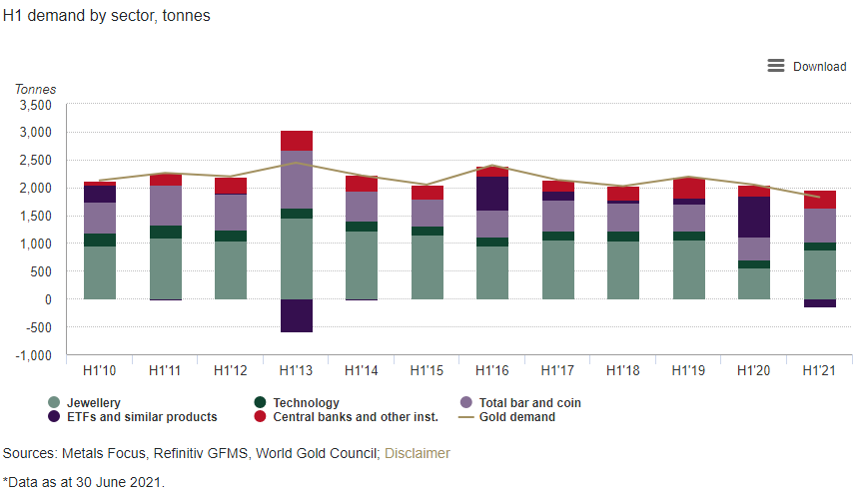Screen dimensions: 868x494
Task: Click the H1'16 x-axis label
Action: 492,370
